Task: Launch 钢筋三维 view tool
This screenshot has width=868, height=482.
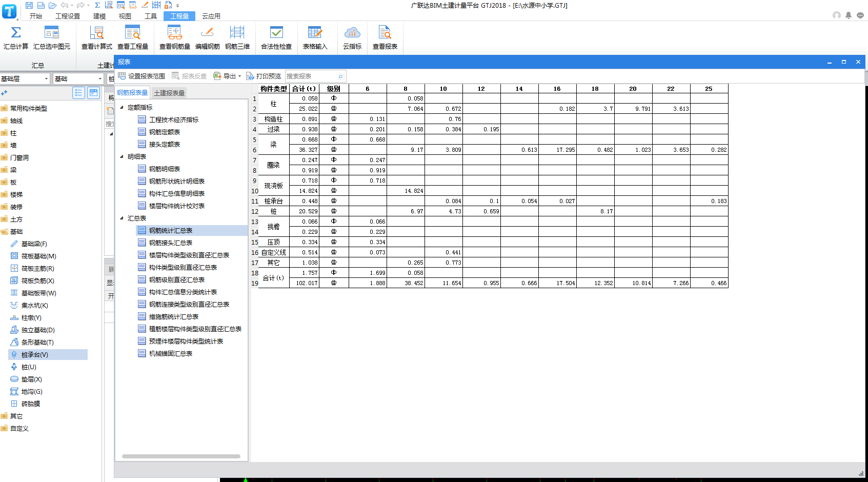Action: click(237, 38)
